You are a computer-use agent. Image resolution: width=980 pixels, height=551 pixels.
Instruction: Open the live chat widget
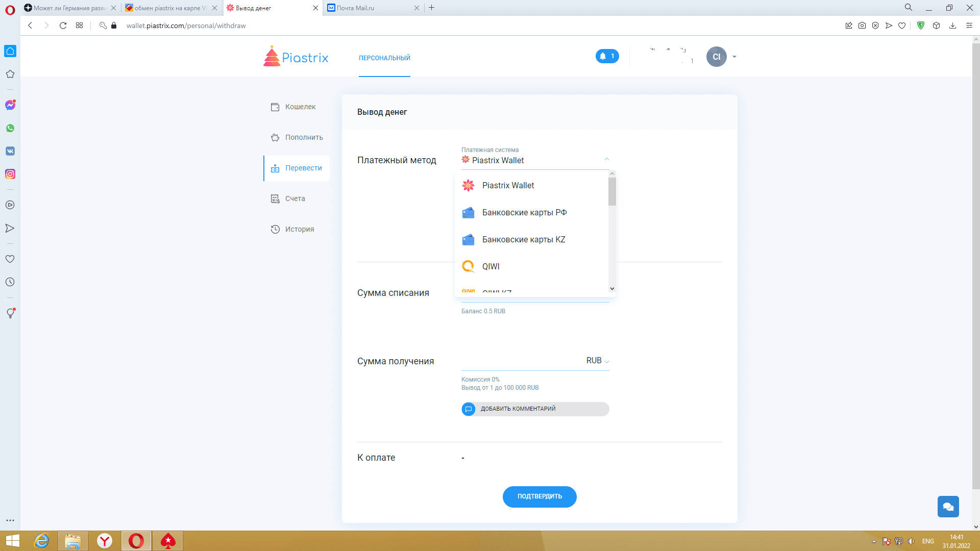click(948, 507)
